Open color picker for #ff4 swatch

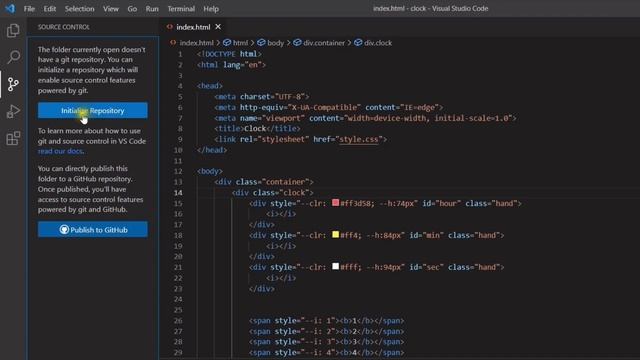click(336, 234)
